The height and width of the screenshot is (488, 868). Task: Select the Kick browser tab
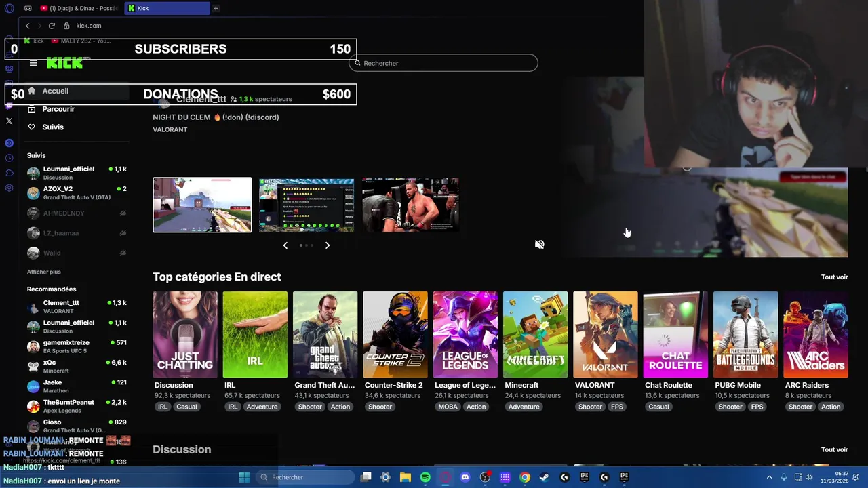pos(167,8)
